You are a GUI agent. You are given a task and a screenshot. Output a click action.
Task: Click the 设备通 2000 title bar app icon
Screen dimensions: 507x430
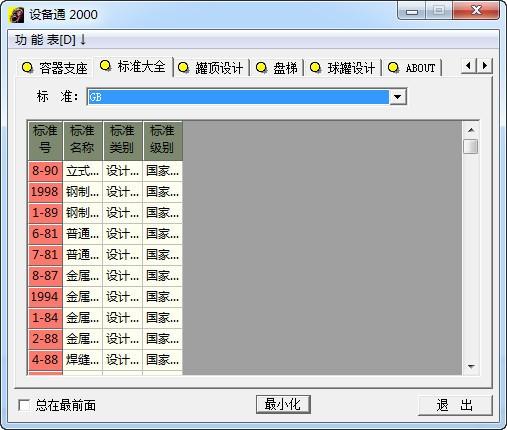pyautogui.click(x=17, y=15)
